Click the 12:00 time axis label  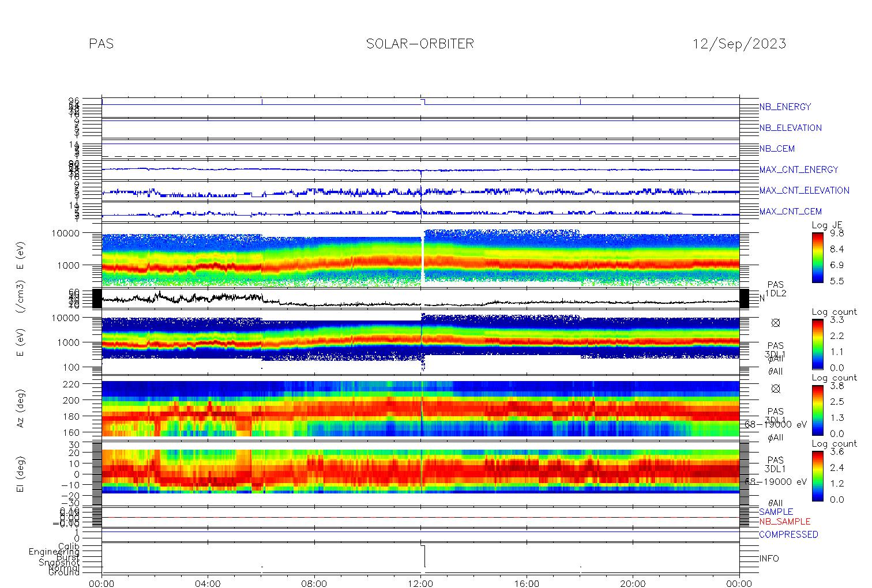420,583
